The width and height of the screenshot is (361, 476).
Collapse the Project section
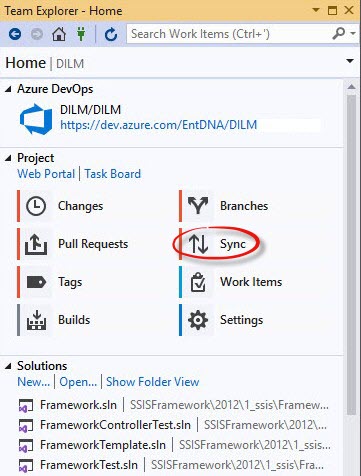pyautogui.click(x=8, y=158)
